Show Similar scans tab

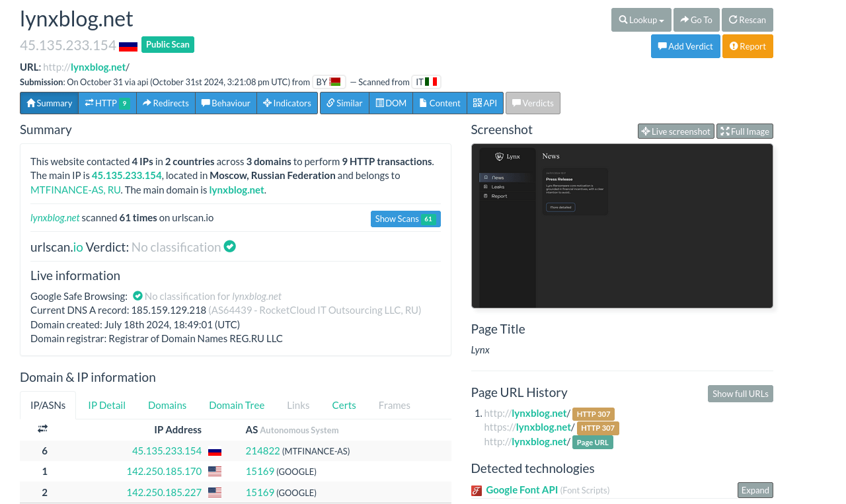(x=344, y=103)
